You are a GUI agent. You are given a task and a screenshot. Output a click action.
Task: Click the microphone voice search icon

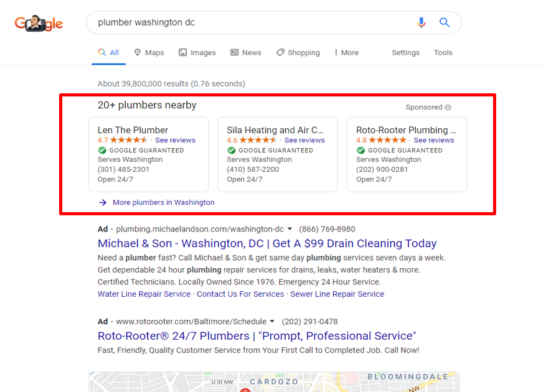click(x=421, y=22)
